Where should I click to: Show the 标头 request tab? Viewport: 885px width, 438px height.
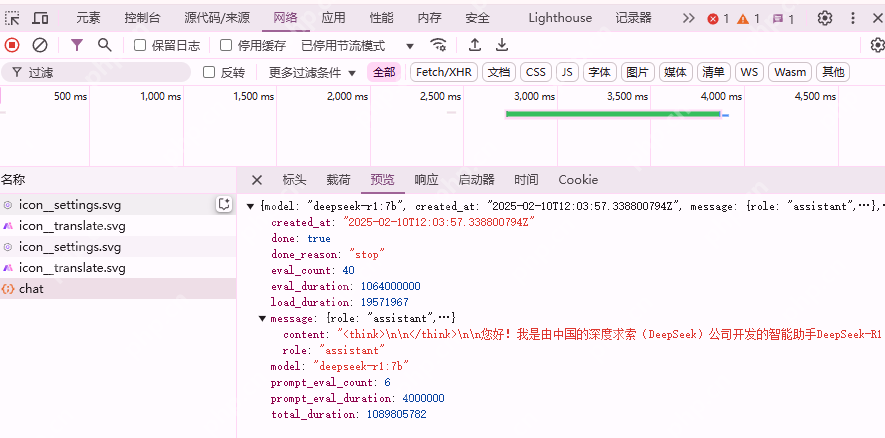tap(294, 180)
